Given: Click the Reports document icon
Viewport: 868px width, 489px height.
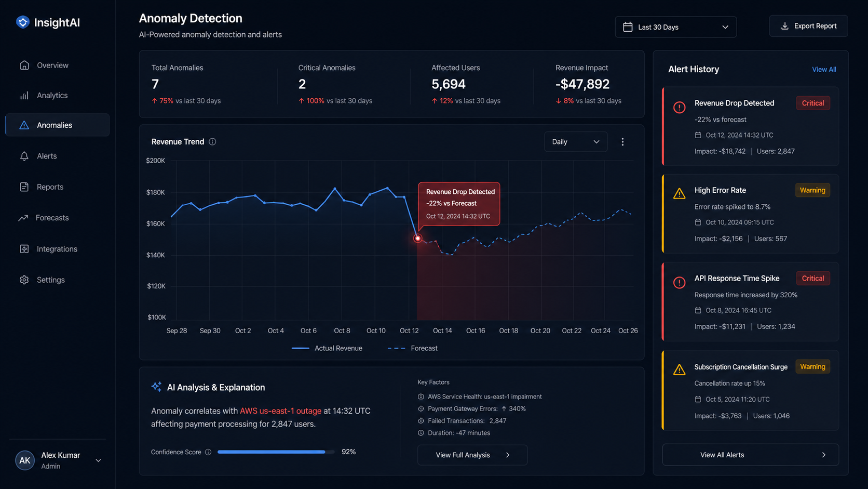Looking at the screenshot, I should (24, 187).
